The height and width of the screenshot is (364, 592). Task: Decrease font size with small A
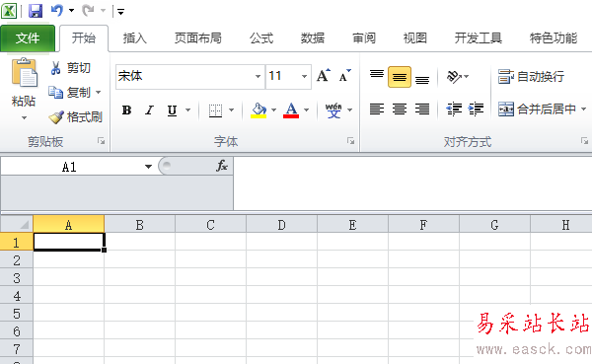click(x=344, y=76)
